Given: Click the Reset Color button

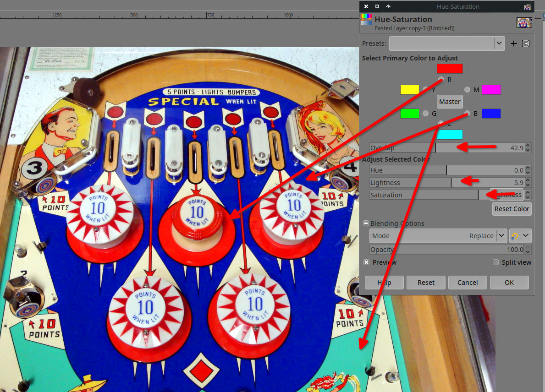Looking at the screenshot, I should click(x=512, y=209).
